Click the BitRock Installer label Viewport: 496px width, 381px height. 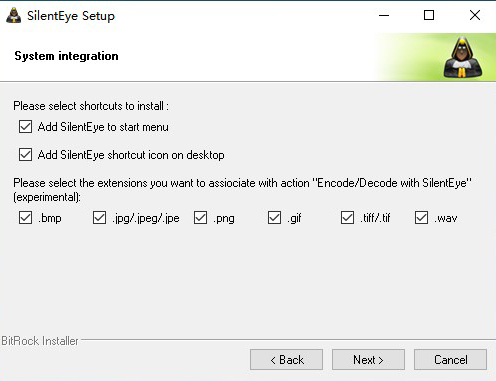click(40, 341)
